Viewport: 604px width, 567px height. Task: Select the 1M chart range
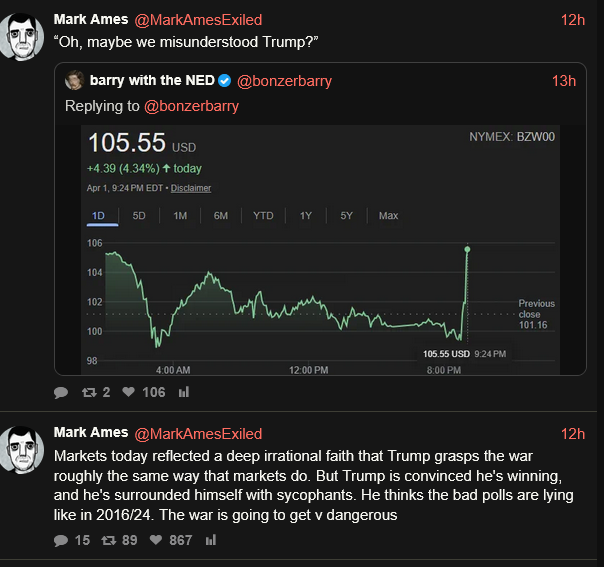coord(180,215)
